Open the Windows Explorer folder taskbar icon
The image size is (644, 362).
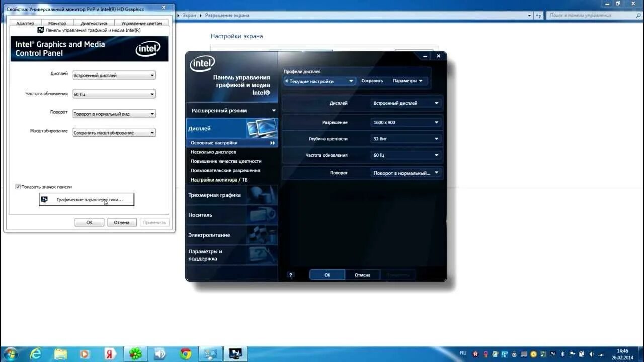coord(60,354)
